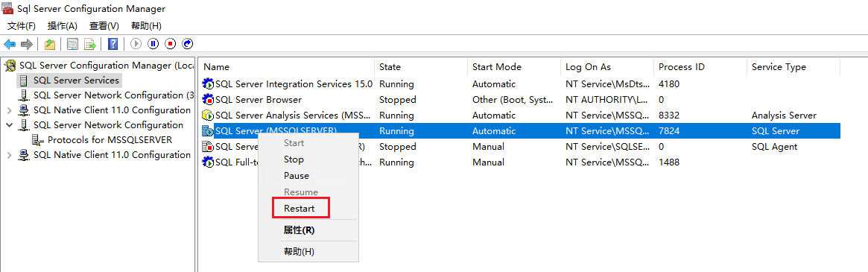The height and width of the screenshot is (272, 868).
Task: Click the Restart Service toolbar icon
Action: coord(188,44)
